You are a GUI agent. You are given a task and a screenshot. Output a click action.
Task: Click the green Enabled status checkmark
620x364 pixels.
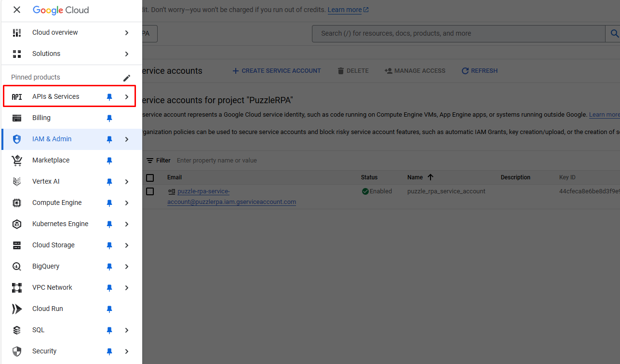coord(365,191)
